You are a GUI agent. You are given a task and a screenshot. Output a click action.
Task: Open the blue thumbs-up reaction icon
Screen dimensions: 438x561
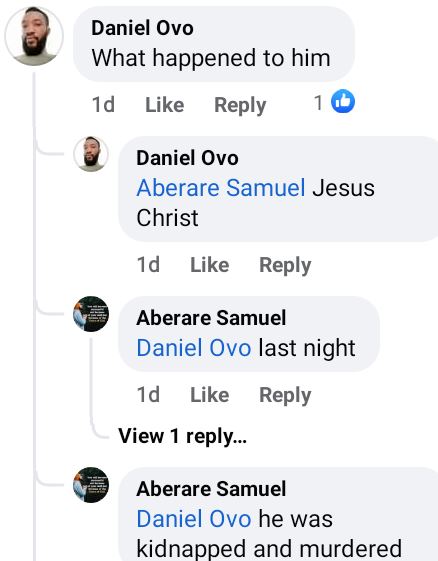343,101
